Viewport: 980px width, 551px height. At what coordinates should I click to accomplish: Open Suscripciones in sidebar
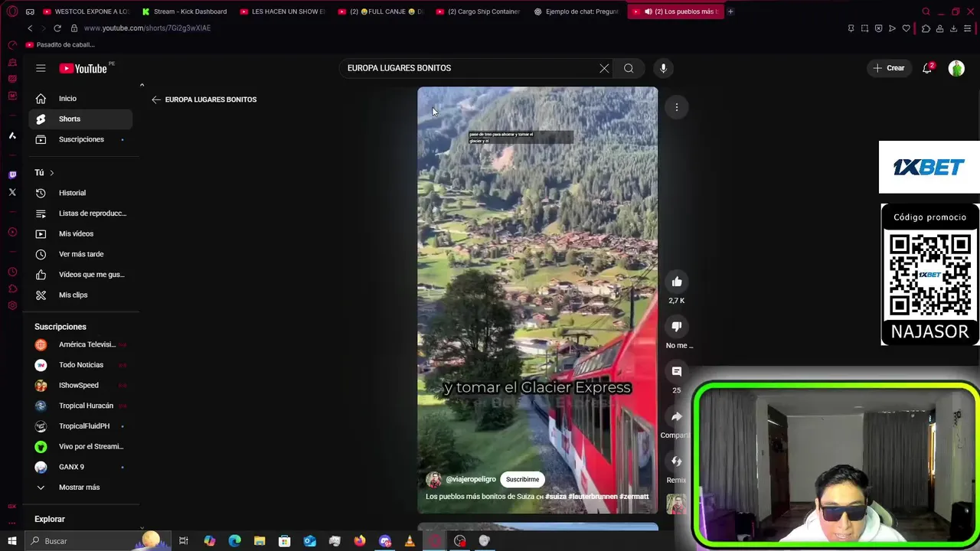point(80,139)
